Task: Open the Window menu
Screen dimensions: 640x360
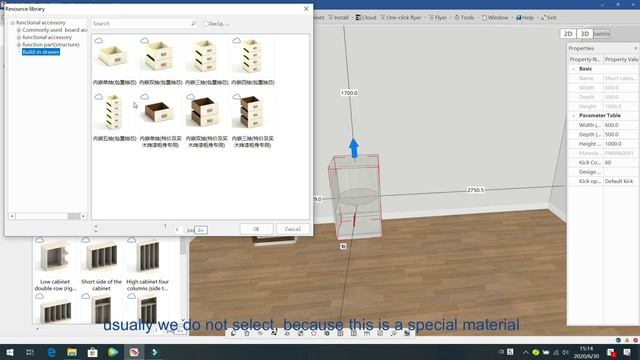Action: 495,18
